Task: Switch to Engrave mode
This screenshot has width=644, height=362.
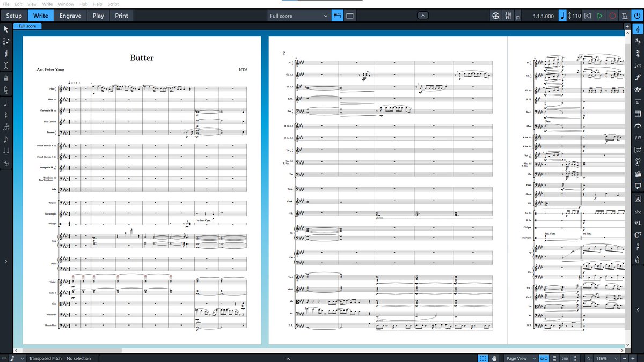Action: coord(70,16)
